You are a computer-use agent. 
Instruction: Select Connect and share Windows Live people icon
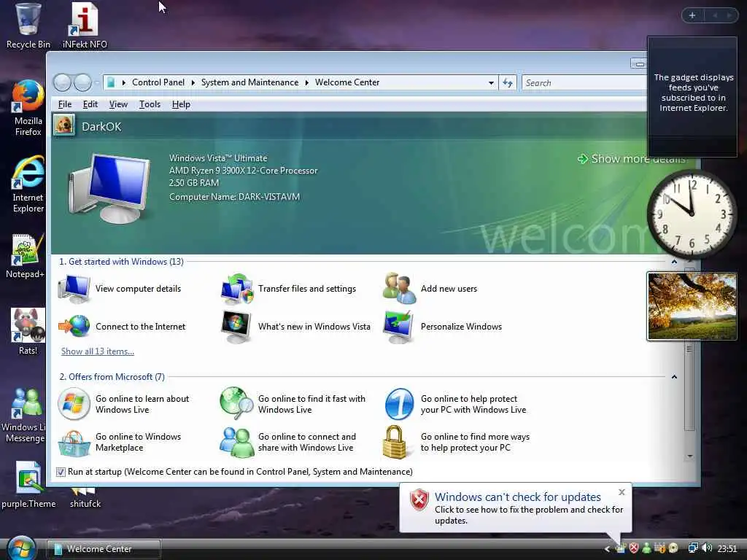tap(236, 443)
